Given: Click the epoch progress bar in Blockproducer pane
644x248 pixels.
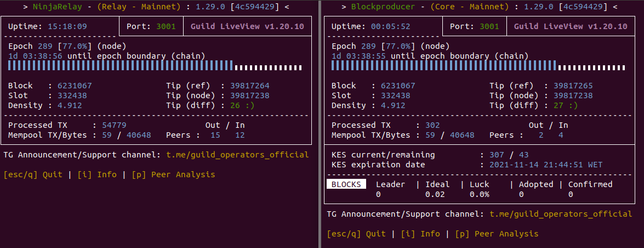Looking at the screenshot, I should coord(478,66).
